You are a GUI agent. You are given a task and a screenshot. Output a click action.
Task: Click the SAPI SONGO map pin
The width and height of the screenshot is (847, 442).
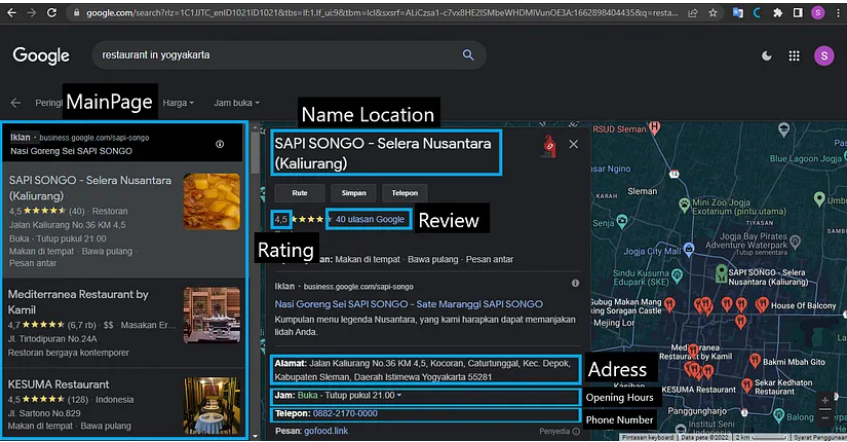click(721, 273)
